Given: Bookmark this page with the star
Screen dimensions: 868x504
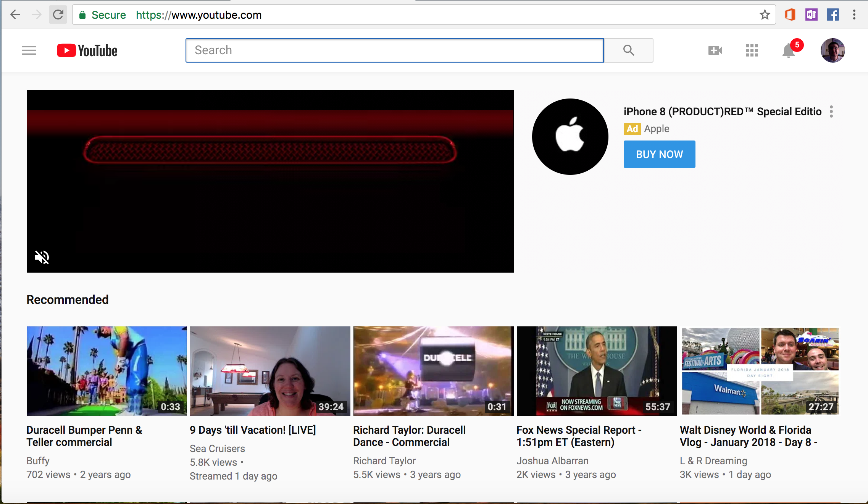Looking at the screenshot, I should click(765, 15).
